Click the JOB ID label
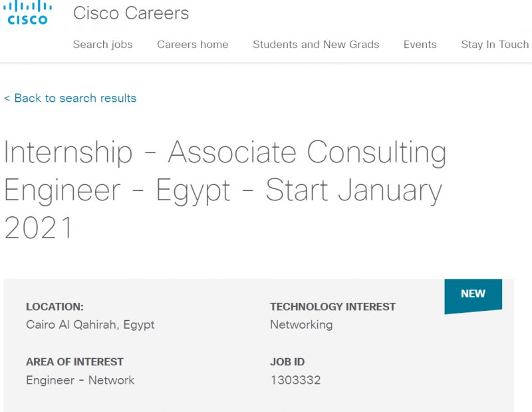Viewport: 532px width, 412px height. [x=287, y=362]
